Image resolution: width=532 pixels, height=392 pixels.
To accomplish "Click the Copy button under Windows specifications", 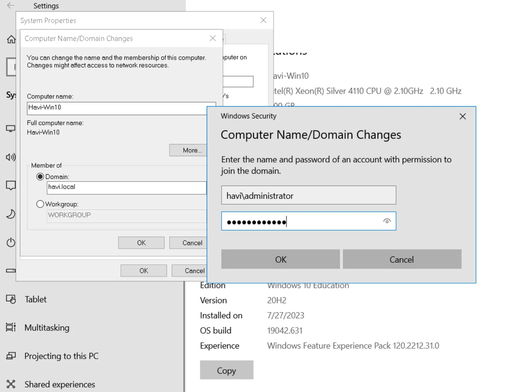I will coord(226,370).
